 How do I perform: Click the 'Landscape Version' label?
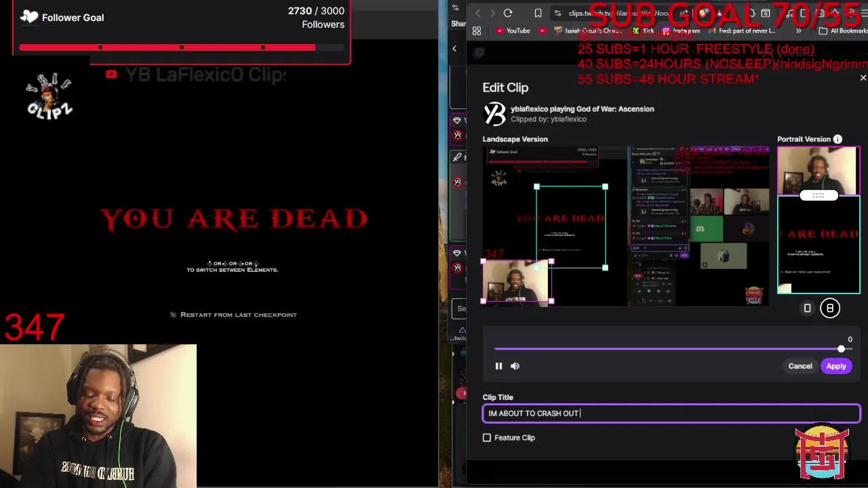515,140
